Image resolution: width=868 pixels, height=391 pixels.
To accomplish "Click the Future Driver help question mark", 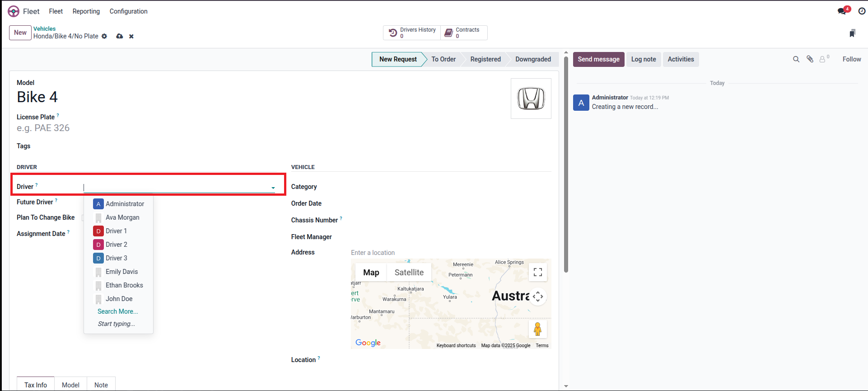I will pos(56,200).
